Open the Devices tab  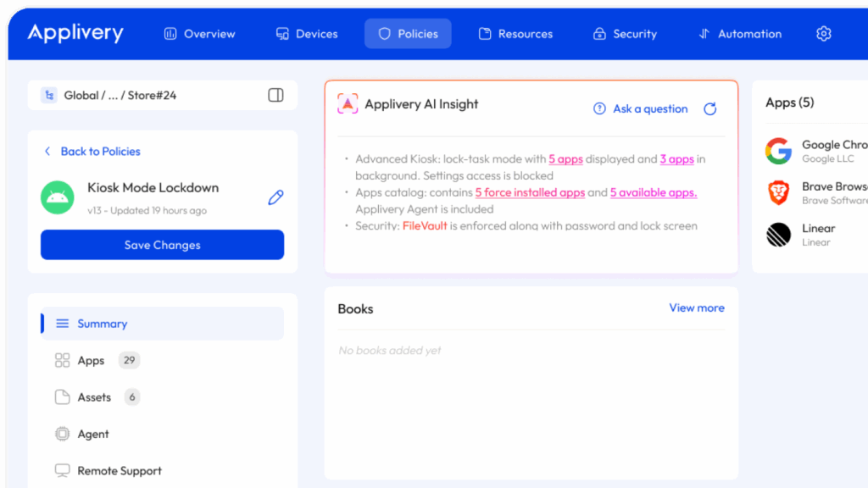click(307, 34)
